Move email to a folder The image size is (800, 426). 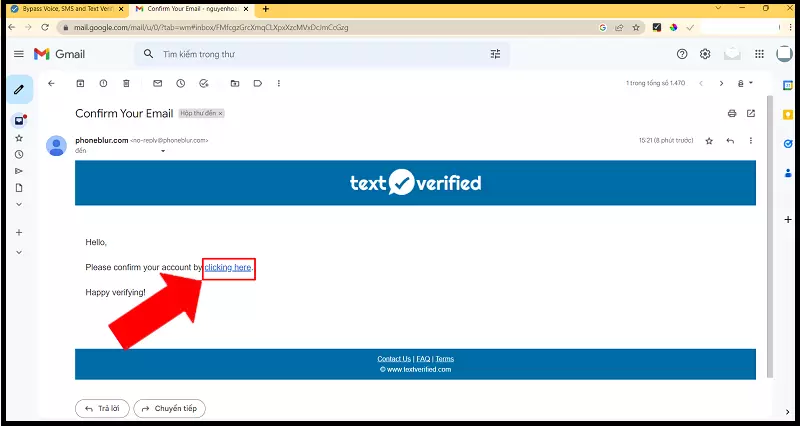[235, 83]
